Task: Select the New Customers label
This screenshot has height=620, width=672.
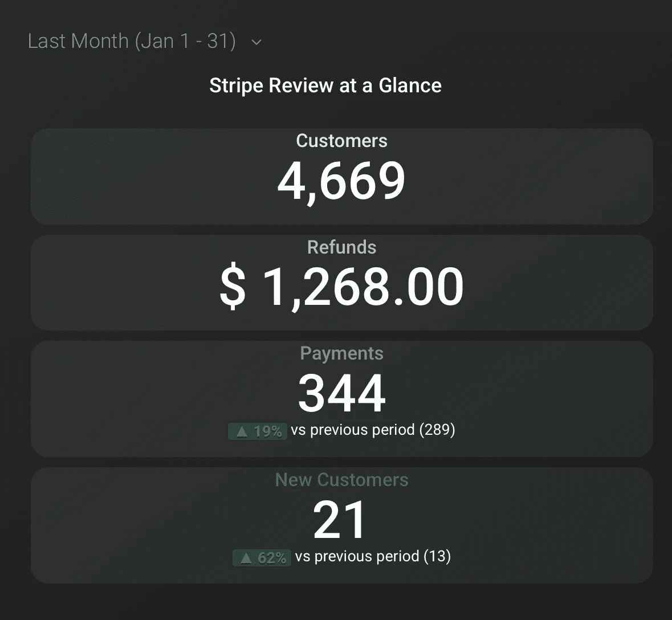Action: tap(341, 480)
